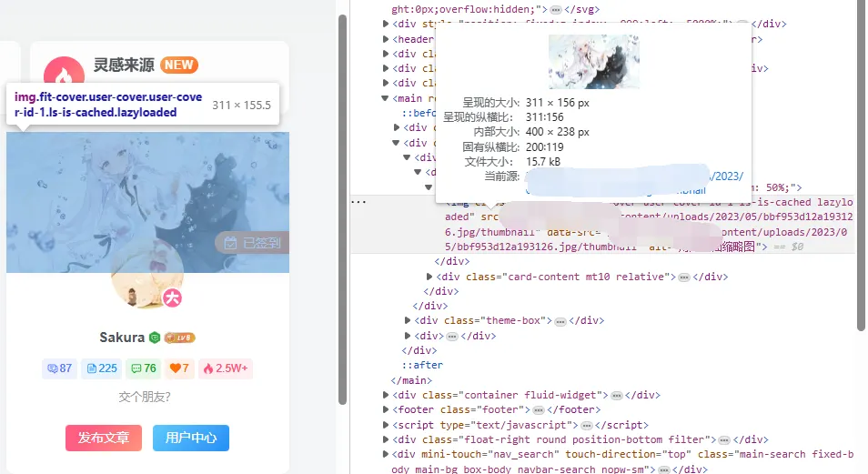Open the 225 articles stat
Image resolution: width=868 pixels, height=474 pixels.
click(x=102, y=368)
